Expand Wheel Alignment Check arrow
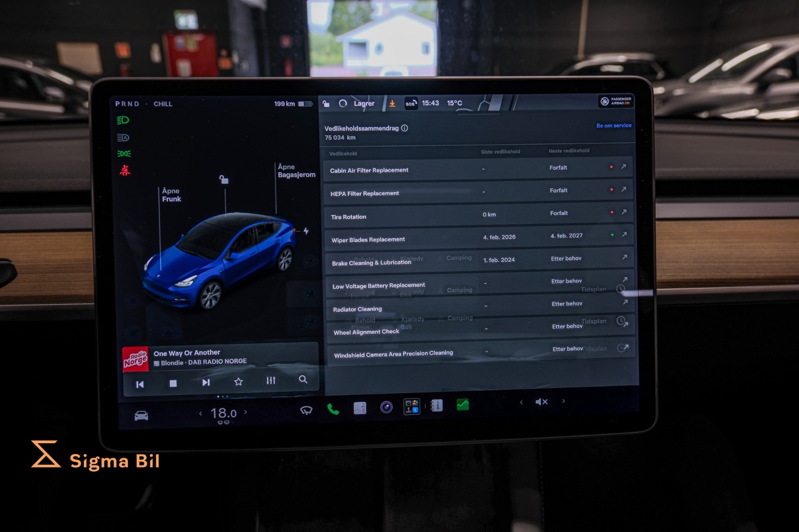This screenshot has height=532, width=799. pyautogui.click(x=626, y=324)
